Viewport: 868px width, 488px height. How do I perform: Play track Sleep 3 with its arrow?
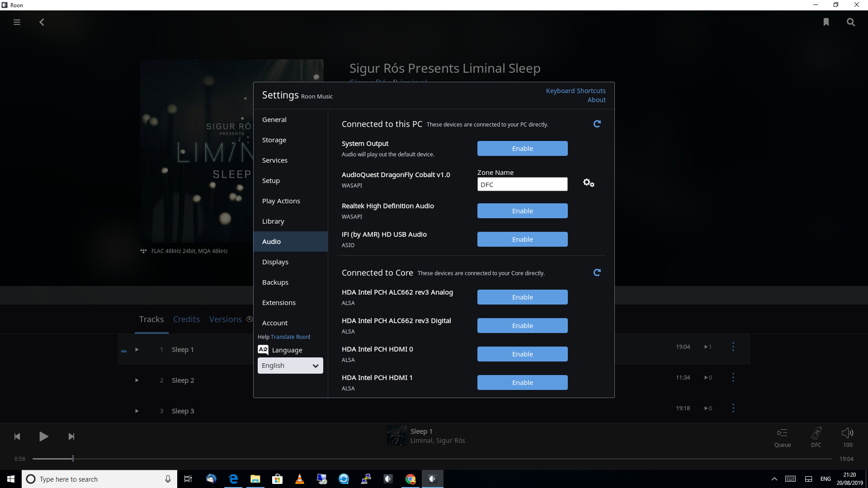[137, 411]
